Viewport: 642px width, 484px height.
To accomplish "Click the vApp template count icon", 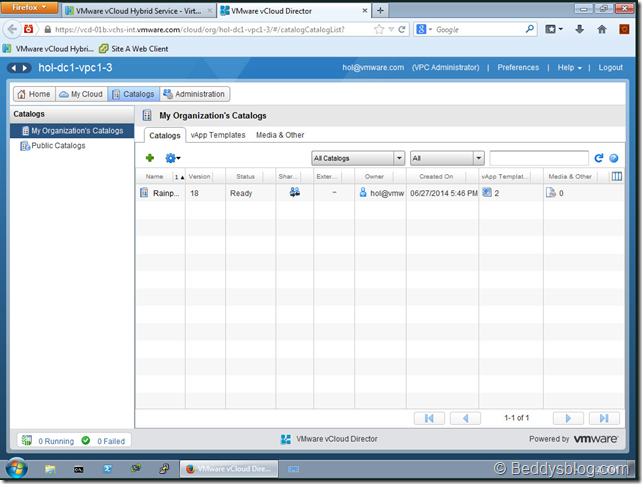I will click(487, 192).
